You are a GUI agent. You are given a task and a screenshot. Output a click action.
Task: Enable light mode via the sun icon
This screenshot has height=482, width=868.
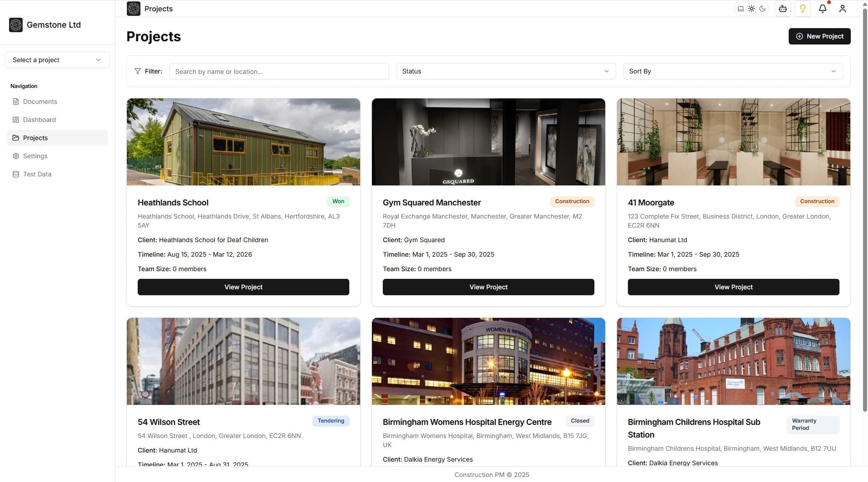752,8
